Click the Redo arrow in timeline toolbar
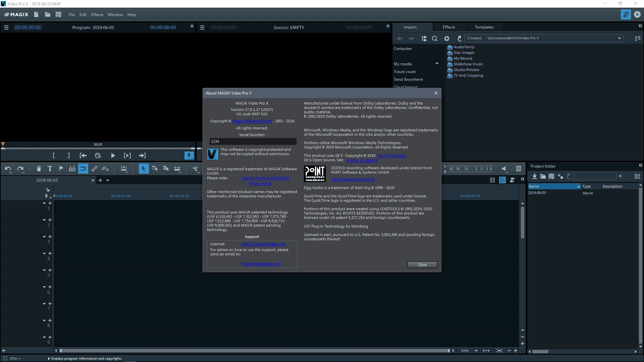This screenshot has height=362, width=644. (x=21, y=169)
